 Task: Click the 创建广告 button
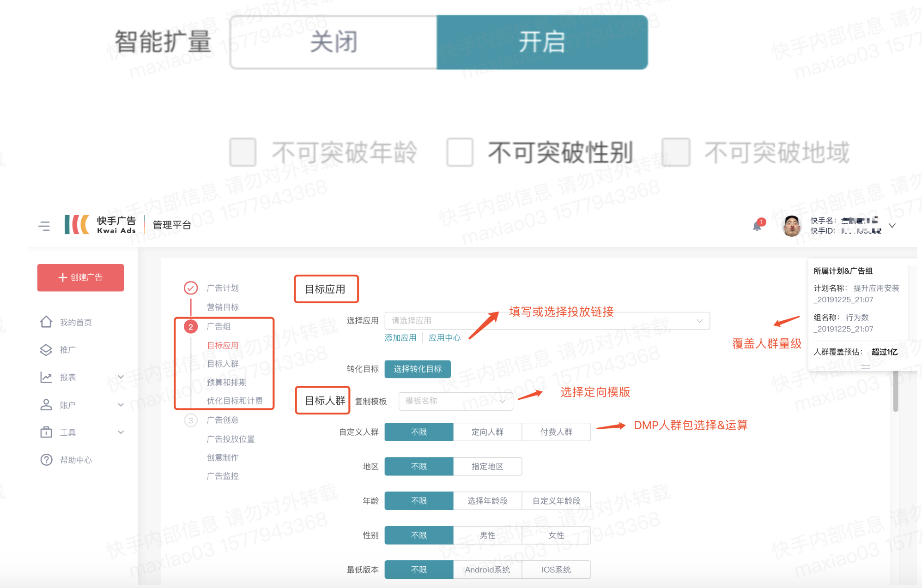click(x=80, y=277)
